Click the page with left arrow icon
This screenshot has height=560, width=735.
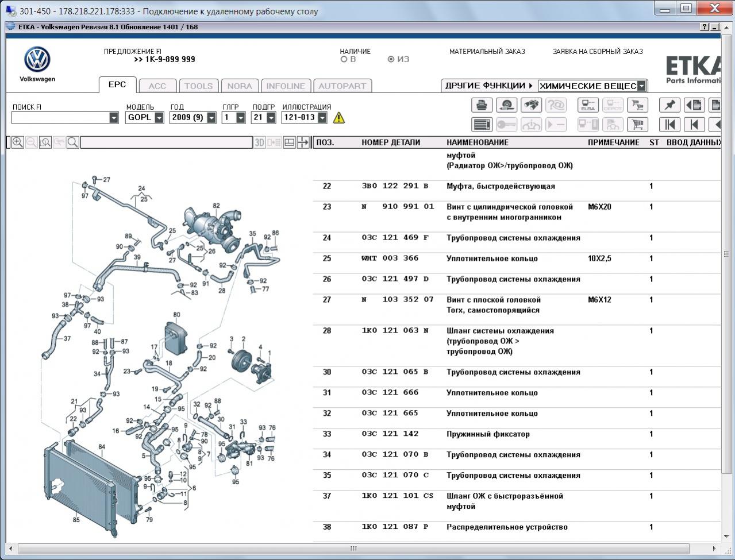pyautogui.click(x=694, y=105)
